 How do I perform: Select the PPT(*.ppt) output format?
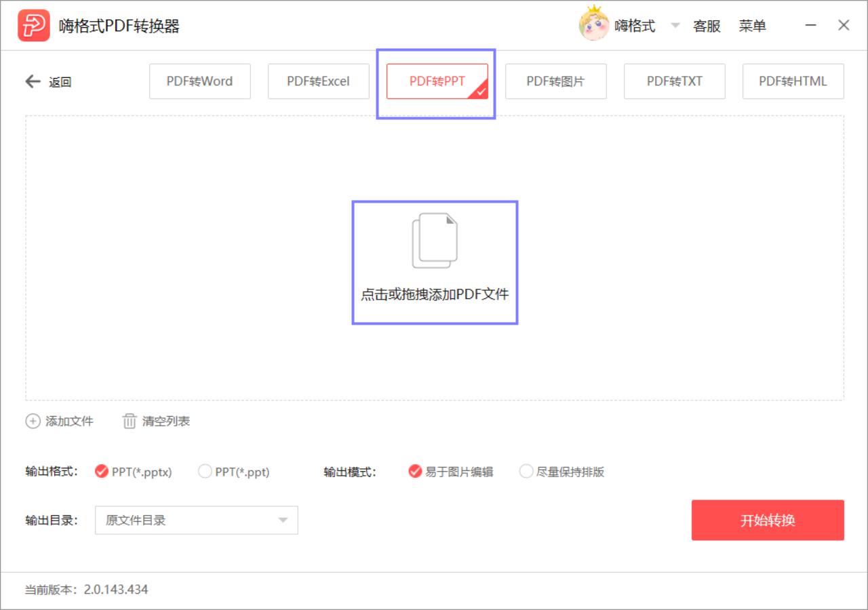point(234,472)
